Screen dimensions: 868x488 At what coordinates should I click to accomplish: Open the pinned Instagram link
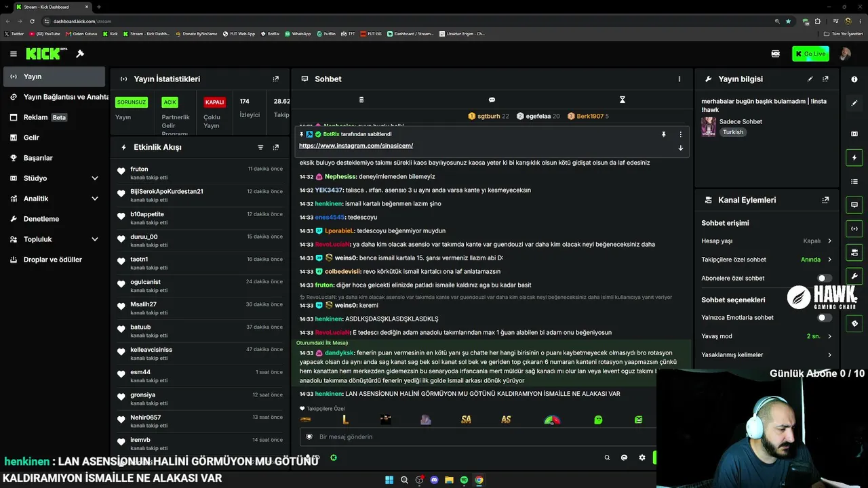point(356,146)
